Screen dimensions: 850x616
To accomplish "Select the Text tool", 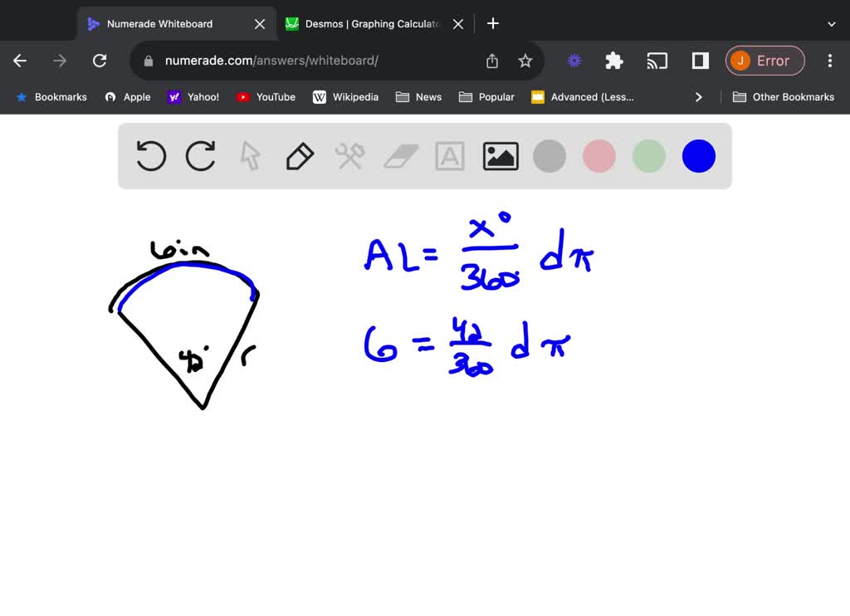I will pos(449,155).
